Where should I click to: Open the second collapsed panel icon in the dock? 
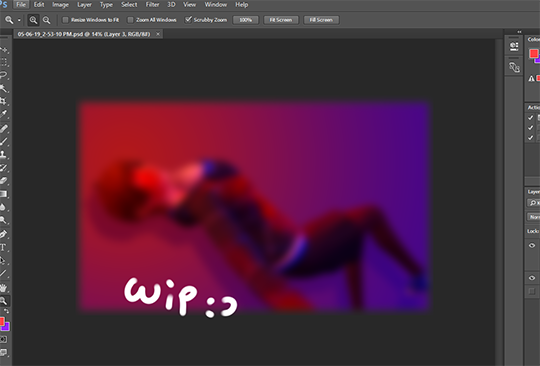pos(514,67)
